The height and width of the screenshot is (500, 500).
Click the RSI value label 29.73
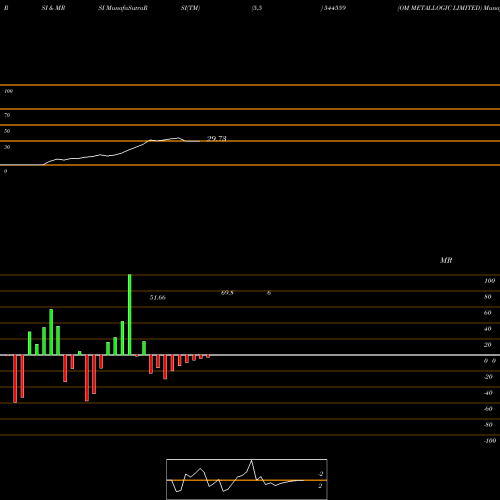(x=217, y=138)
